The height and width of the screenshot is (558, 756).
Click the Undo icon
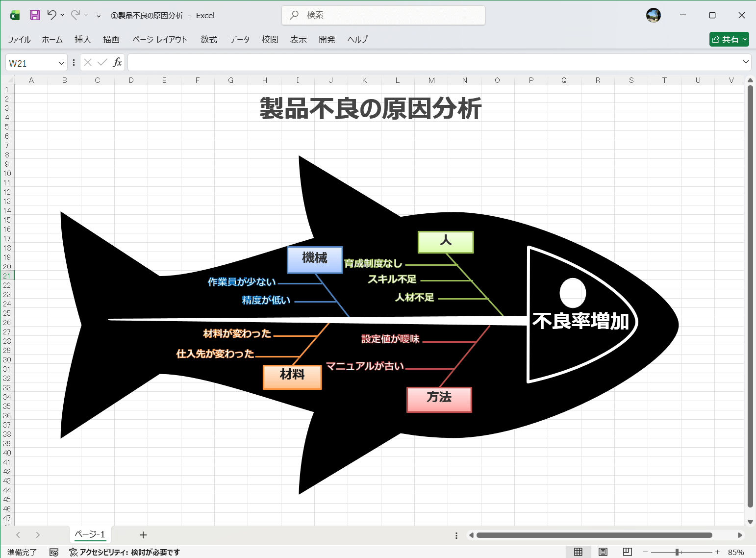(x=52, y=15)
